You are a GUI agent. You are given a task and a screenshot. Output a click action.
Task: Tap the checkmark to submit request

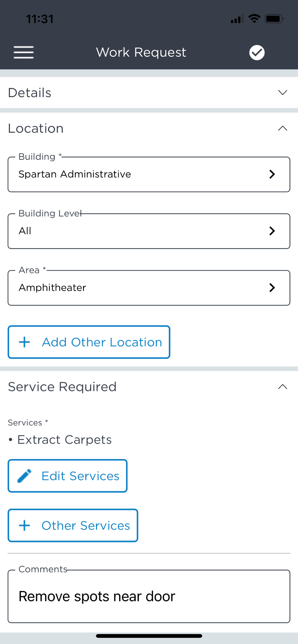coord(257,52)
